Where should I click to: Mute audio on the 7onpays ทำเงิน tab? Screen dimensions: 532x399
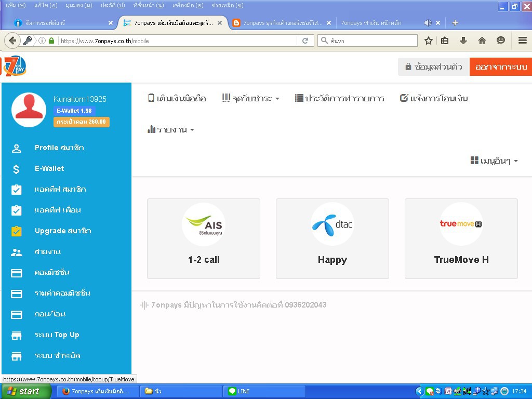point(428,23)
